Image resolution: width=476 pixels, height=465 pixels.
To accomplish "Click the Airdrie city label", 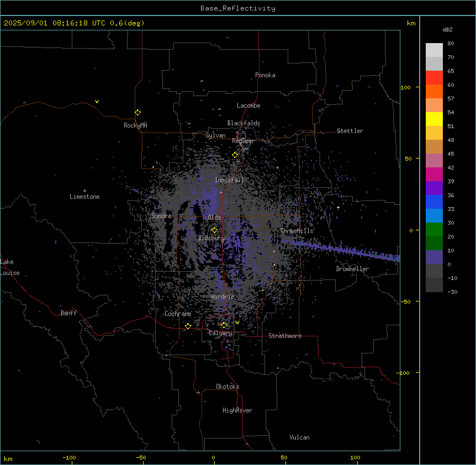I will (x=223, y=297).
